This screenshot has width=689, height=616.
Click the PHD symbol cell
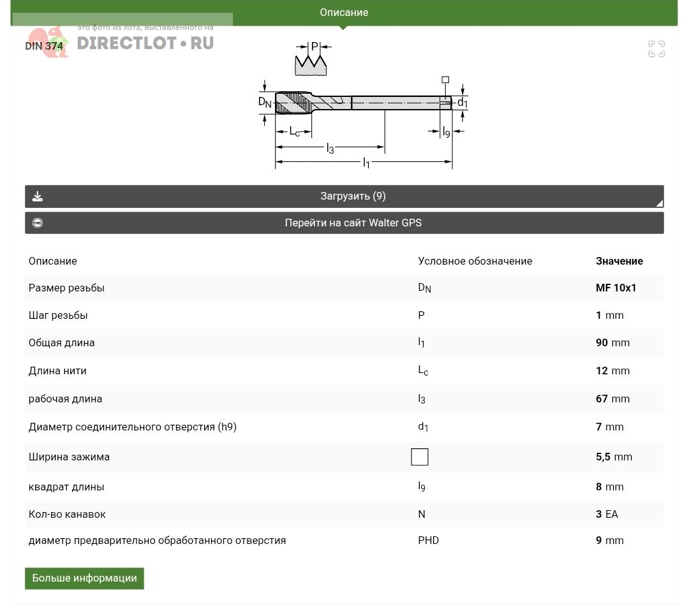(428, 540)
